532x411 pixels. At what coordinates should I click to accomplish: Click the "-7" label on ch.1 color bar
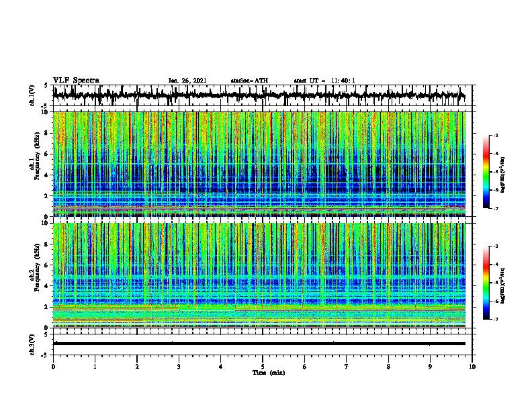tap(496, 208)
